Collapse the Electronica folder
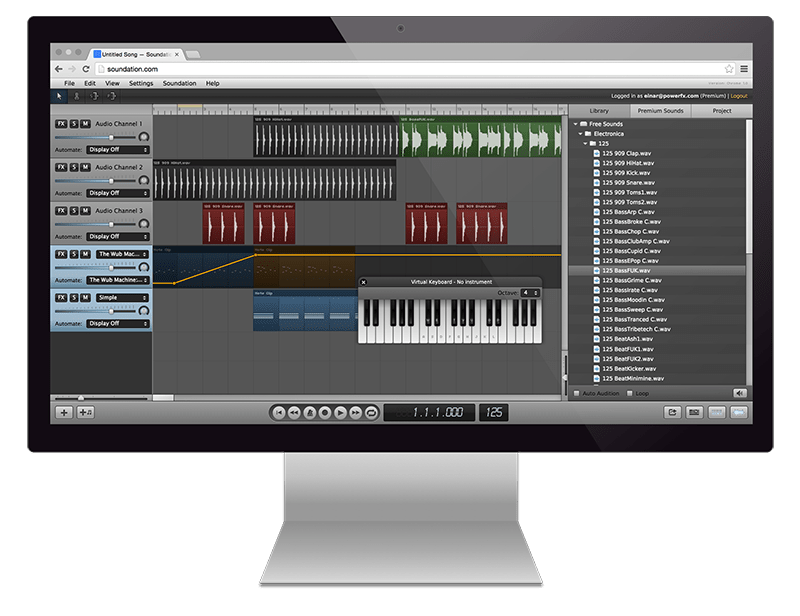The width and height of the screenshot is (800, 616). click(x=581, y=134)
